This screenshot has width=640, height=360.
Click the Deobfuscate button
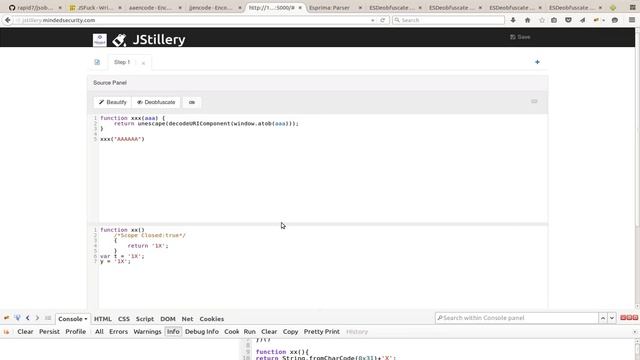[156, 102]
